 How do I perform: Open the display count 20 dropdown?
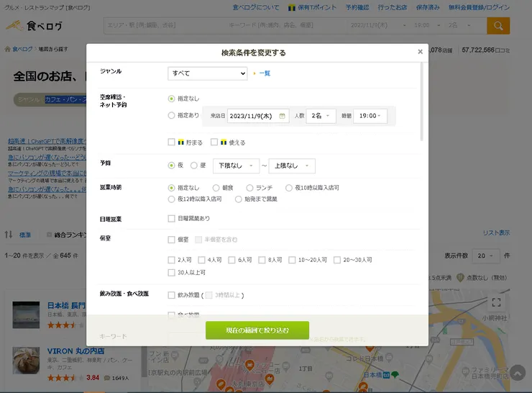(486, 256)
